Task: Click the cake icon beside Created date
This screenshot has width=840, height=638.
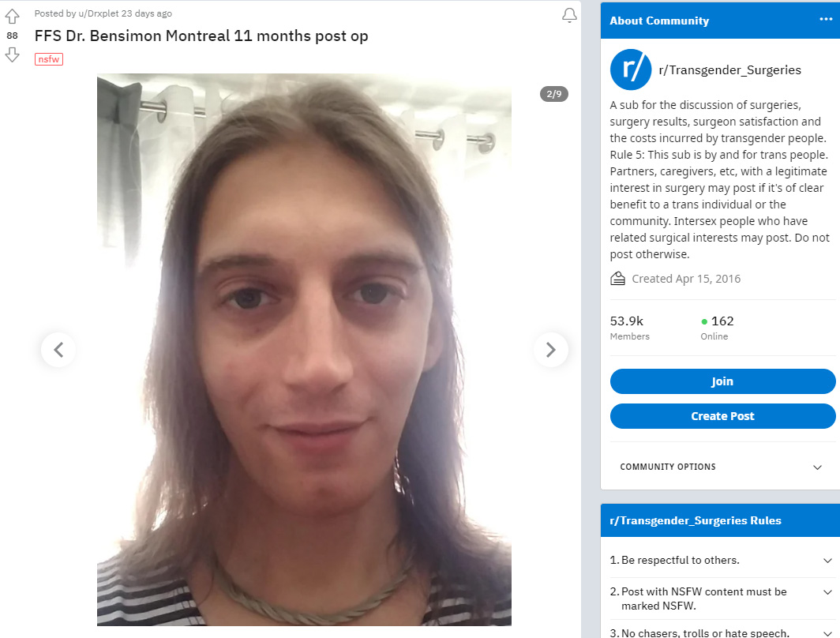Action: pos(617,279)
